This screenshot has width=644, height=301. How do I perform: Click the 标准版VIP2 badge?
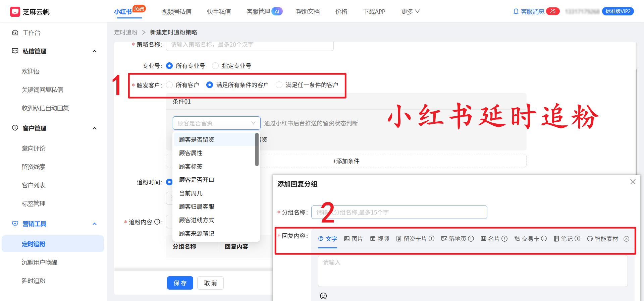pos(618,11)
